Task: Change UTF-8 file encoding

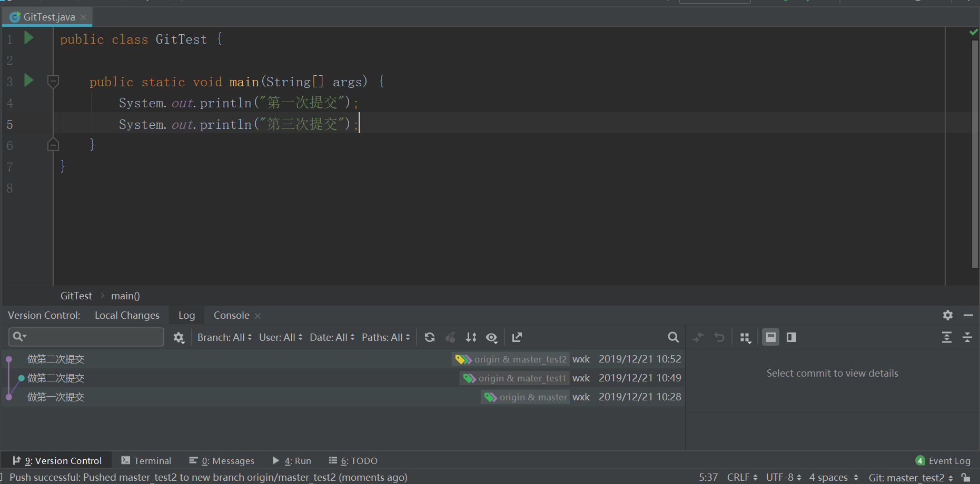Action: tap(784, 477)
